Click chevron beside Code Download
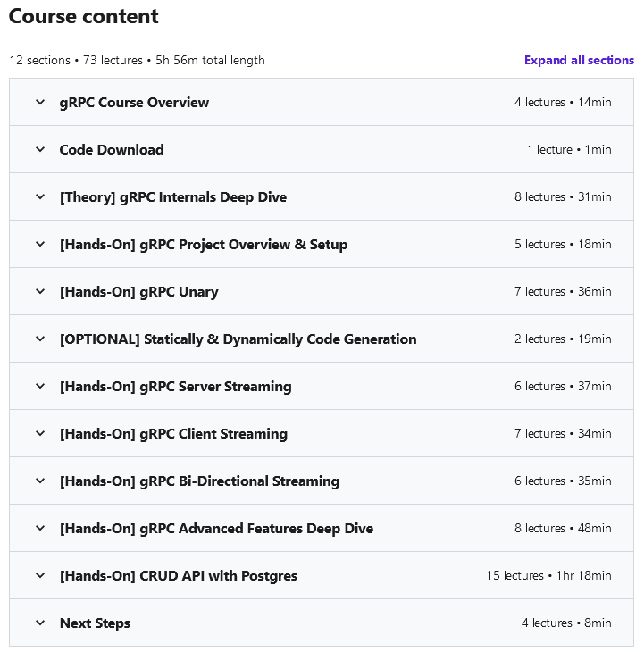The height and width of the screenshot is (652, 644). point(40,149)
